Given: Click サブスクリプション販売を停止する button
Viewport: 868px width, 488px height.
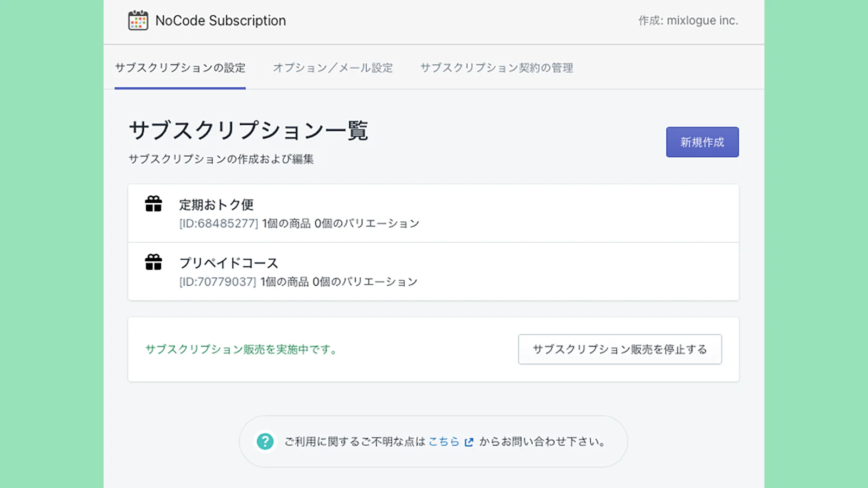Looking at the screenshot, I should click(620, 349).
